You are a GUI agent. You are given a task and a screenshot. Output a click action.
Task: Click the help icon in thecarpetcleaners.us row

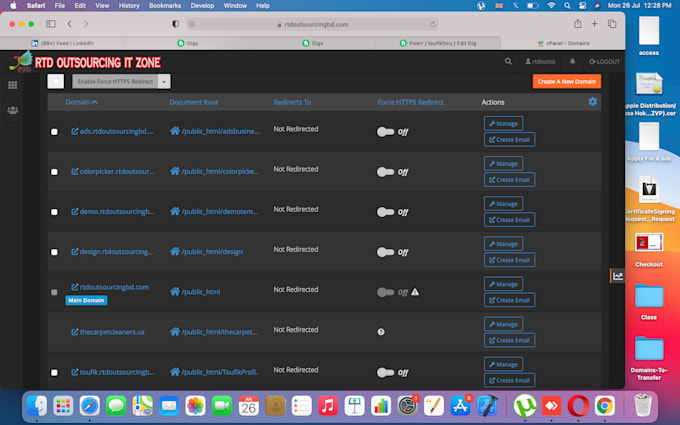click(381, 332)
